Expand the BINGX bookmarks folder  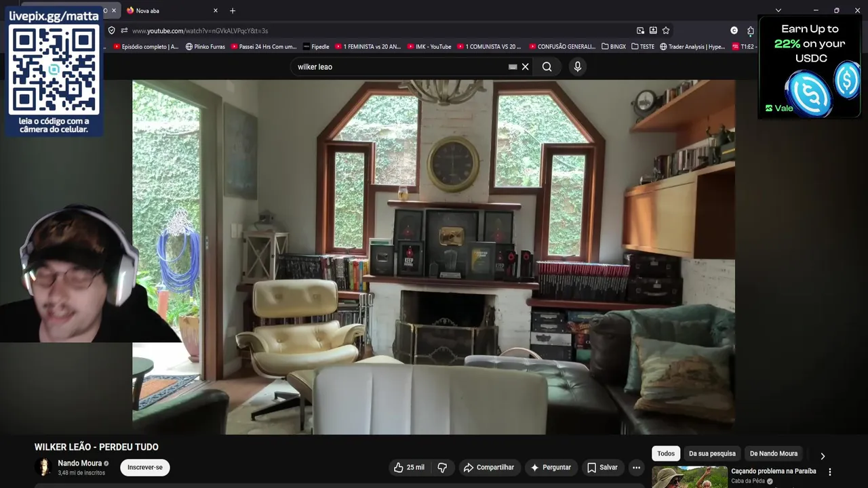coord(614,47)
